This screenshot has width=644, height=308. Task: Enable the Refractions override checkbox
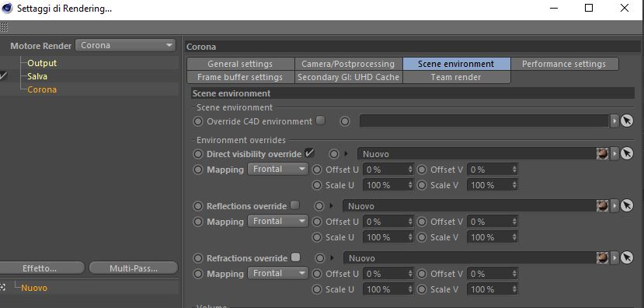tap(296, 257)
